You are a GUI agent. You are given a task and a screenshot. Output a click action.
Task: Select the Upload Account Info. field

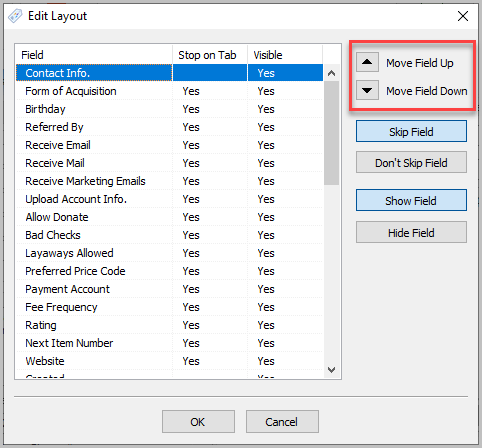pos(169,199)
